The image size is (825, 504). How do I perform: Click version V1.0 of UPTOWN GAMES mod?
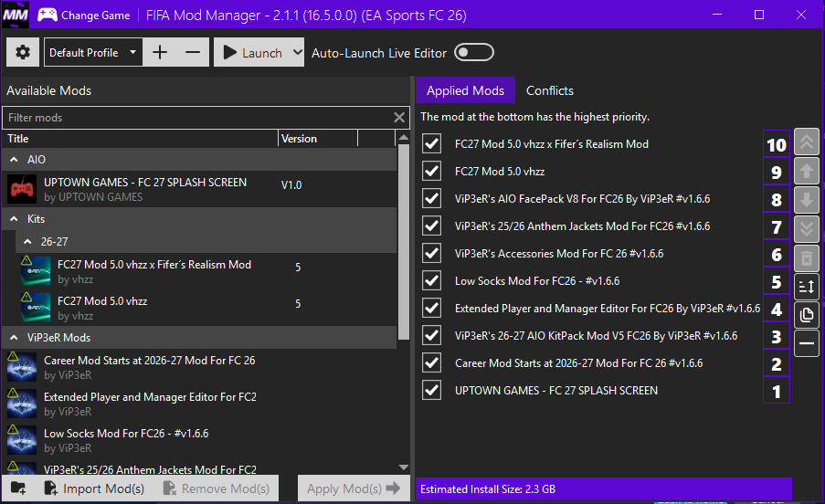coord(291,185)
